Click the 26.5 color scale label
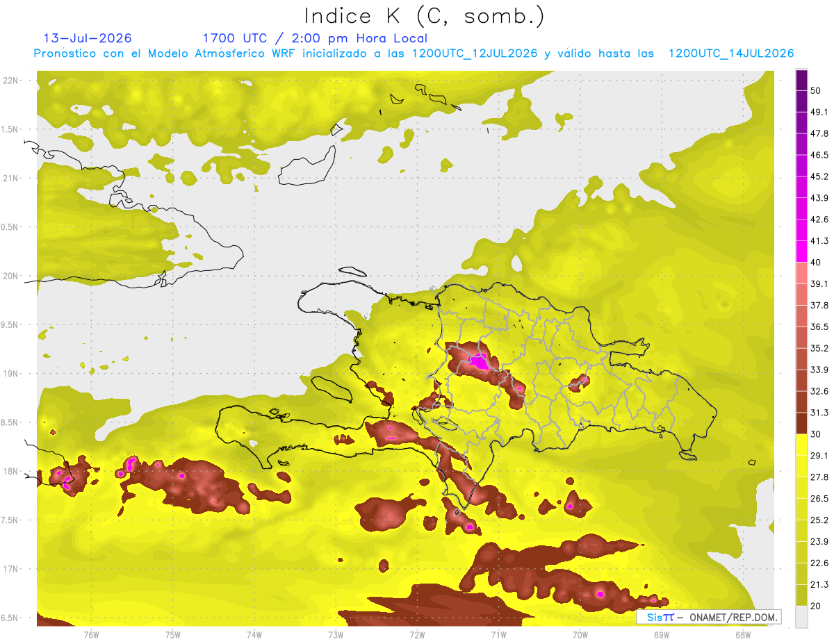834x644 pixels. click(x=819, y=498)
